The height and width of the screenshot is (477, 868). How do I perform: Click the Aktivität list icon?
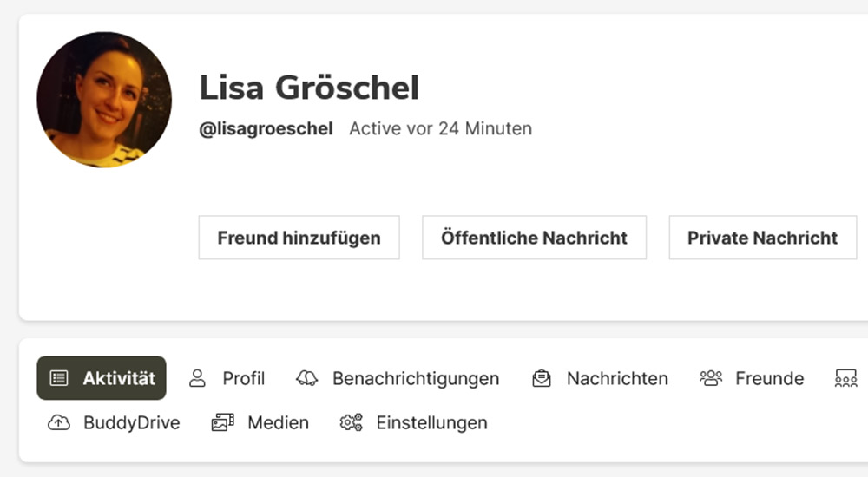click(59, 378)
